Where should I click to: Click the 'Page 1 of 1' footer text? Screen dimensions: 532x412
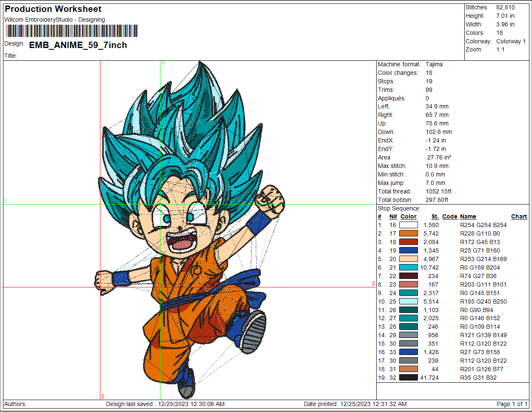pos(512,404)
